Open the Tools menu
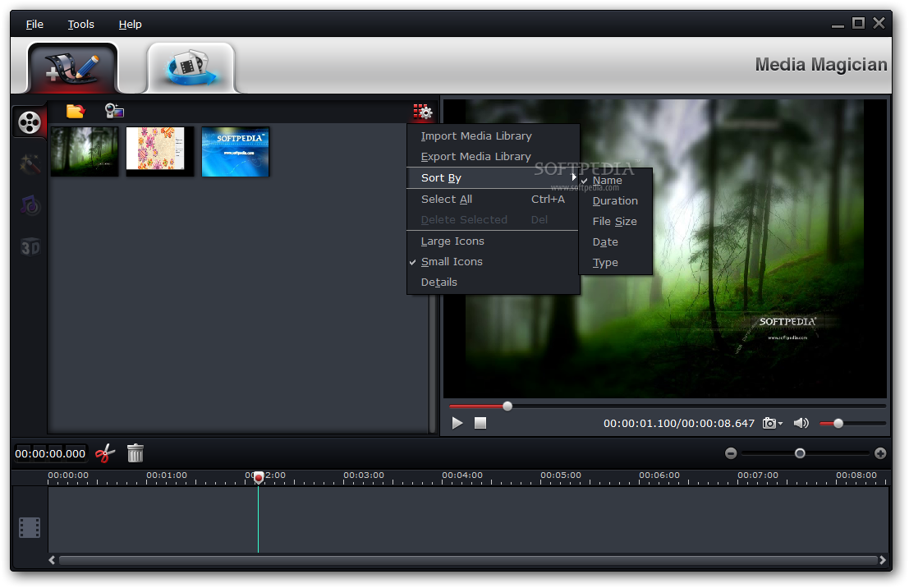Screen dimensions: 909x588 pyautogui.click(x=80, y=25)
